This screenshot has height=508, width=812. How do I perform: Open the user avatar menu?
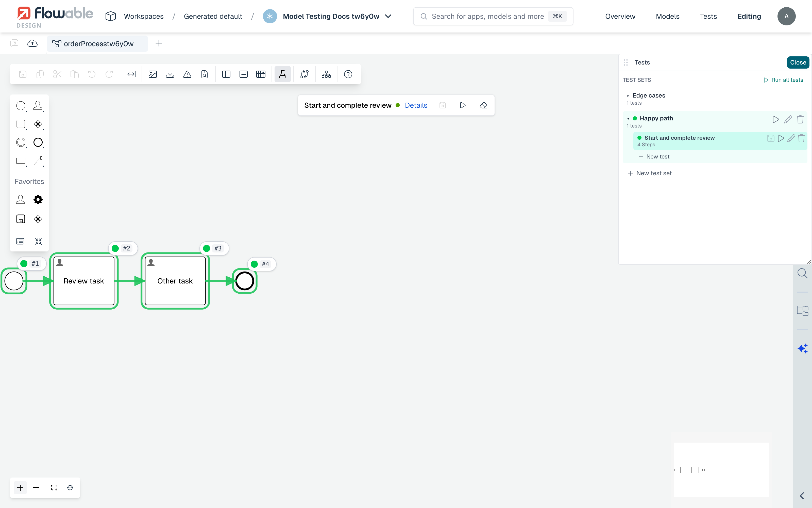click(787, 16)
